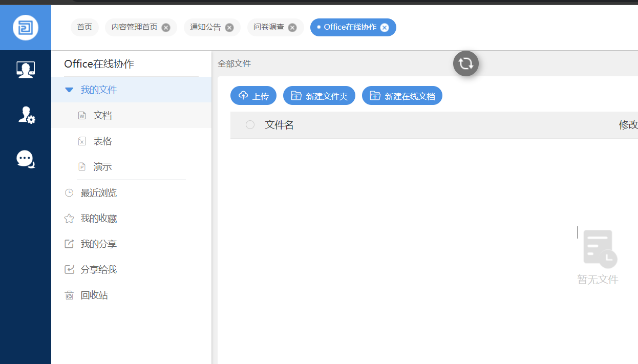Open the 表格 category
Screen dimensions: 638x364
click(x=131, y=141)
